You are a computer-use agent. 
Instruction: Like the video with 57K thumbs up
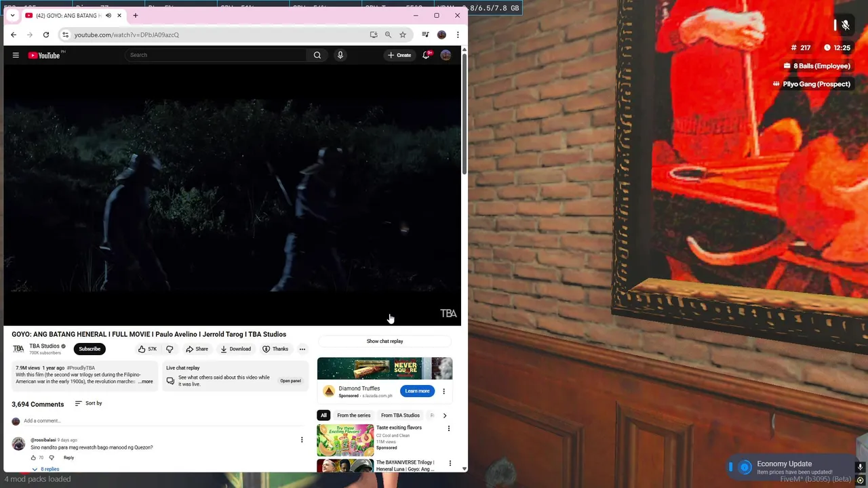(147, 349)
